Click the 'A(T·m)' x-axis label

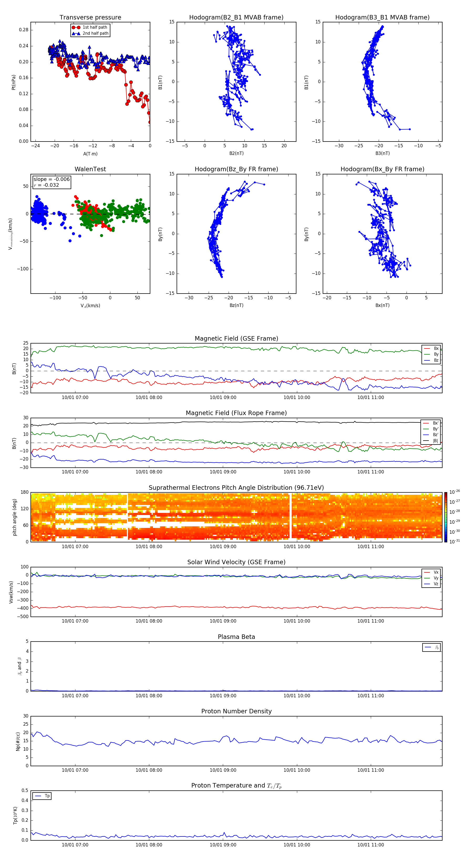coord(90,154)
